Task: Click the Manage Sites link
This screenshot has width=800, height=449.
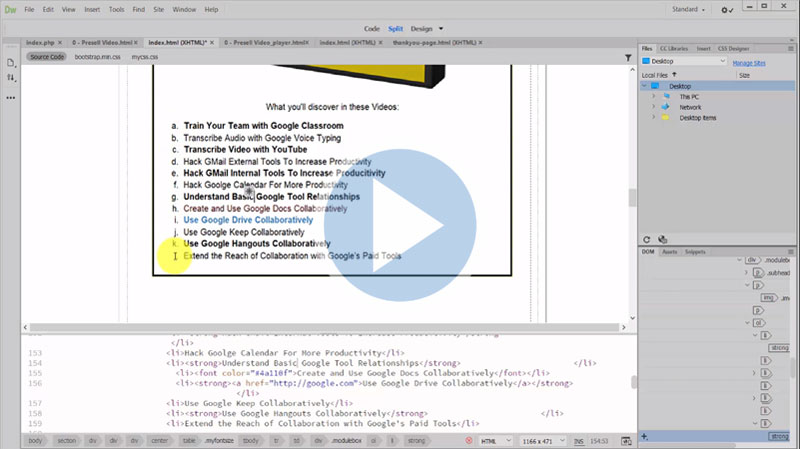Action: click(x=749, y=62)
